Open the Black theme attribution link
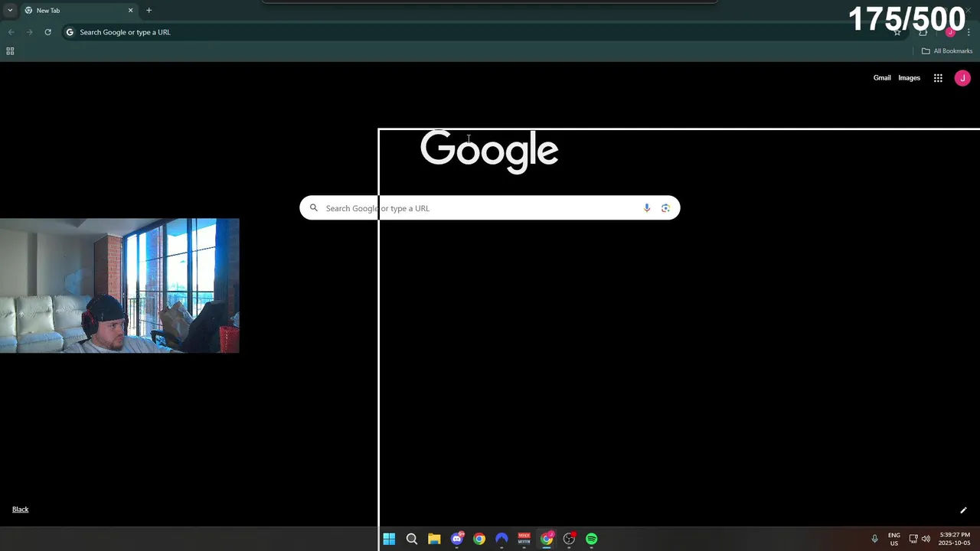Viewport: 980px width, 551px height. [21, 510]
